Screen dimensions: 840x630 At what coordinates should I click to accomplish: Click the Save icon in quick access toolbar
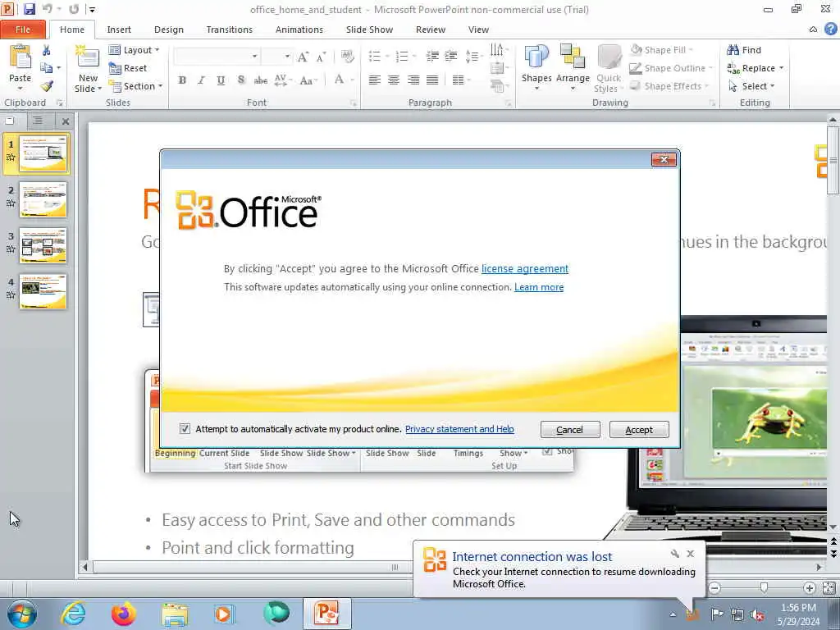click(29, 9)
